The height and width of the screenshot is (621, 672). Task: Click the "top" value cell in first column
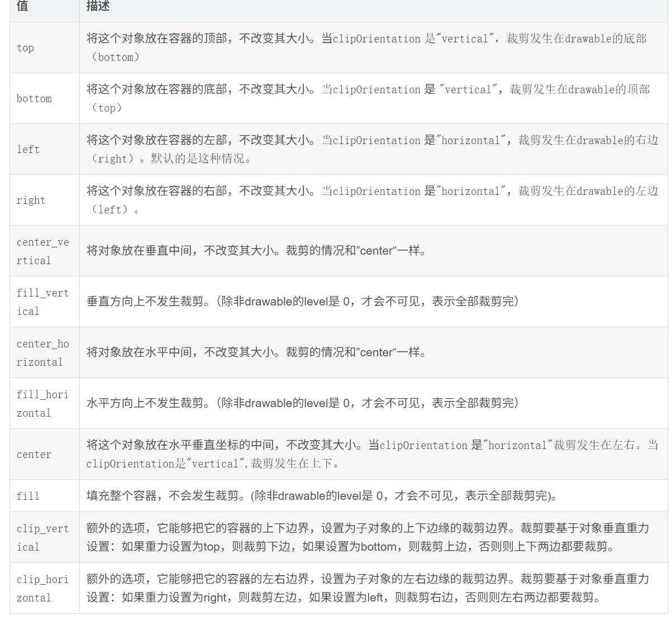coord(26,48)
